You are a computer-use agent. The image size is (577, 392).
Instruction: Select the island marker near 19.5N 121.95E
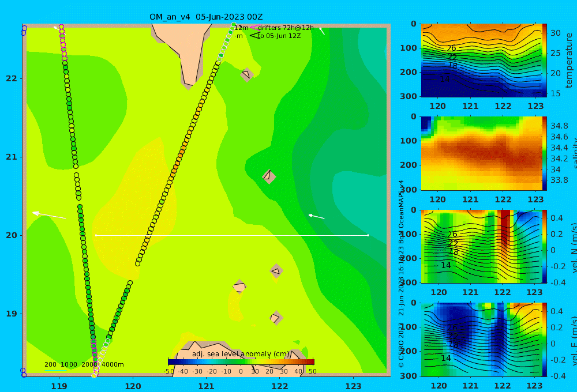[276, 272]
